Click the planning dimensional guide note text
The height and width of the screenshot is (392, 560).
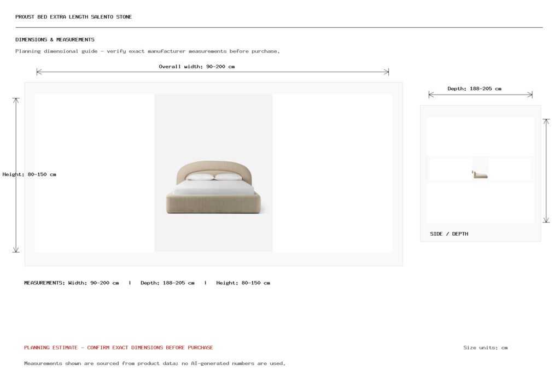click(x=148, y=51)
